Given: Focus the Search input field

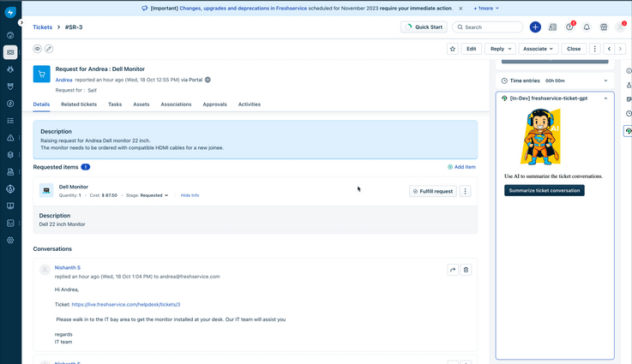Looking at the screenshot, I should (x=488, y=27).
